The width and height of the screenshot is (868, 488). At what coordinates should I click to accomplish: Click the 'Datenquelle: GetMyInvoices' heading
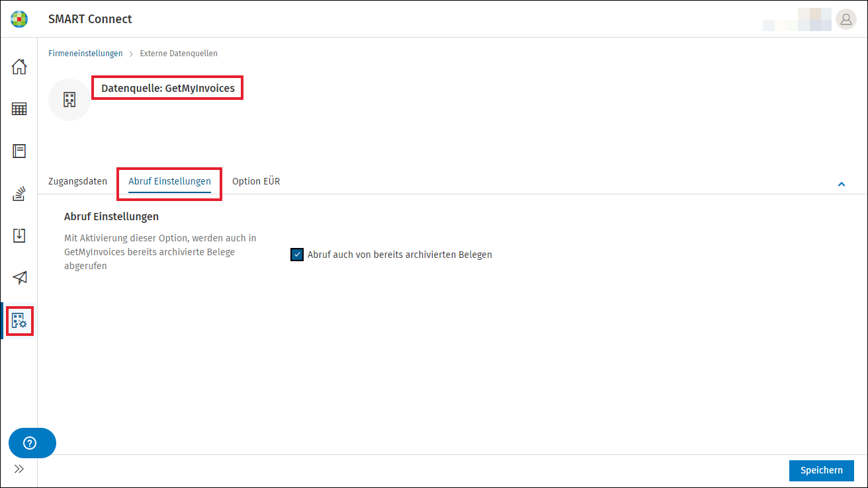(x=168, y=88)
